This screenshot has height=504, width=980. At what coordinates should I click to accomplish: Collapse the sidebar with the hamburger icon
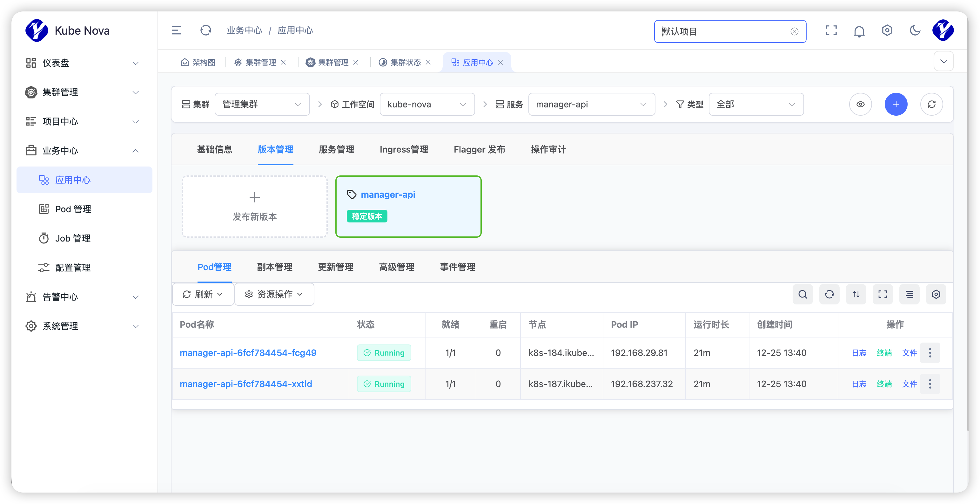[176, 31]
